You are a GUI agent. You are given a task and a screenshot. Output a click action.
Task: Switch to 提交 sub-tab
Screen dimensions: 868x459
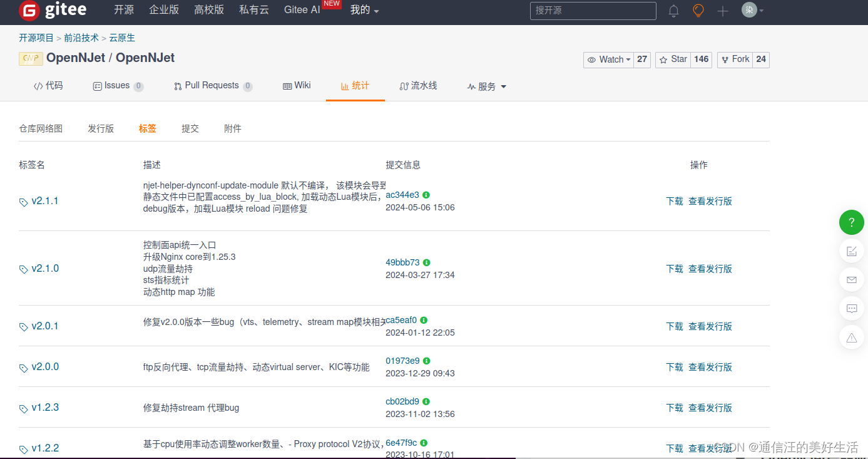coord(190,128)
